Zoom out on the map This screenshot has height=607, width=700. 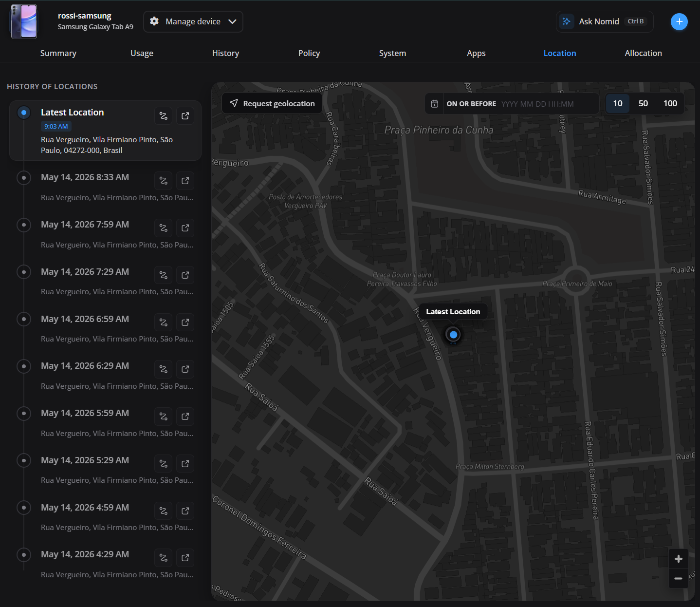[679, 578]
